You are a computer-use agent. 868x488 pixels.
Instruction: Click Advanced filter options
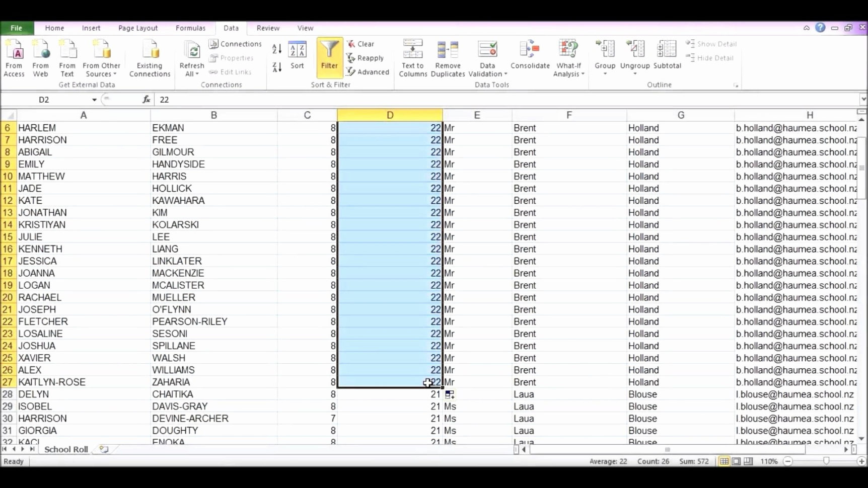[x=368, y=71]
